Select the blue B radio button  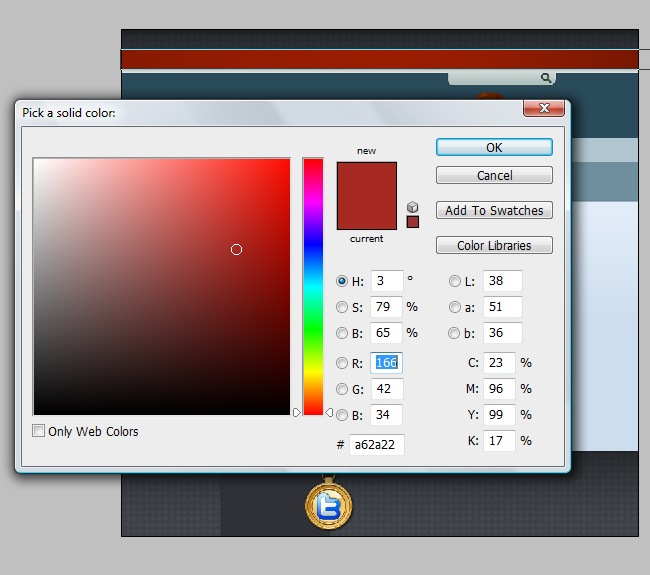[342, 415]
